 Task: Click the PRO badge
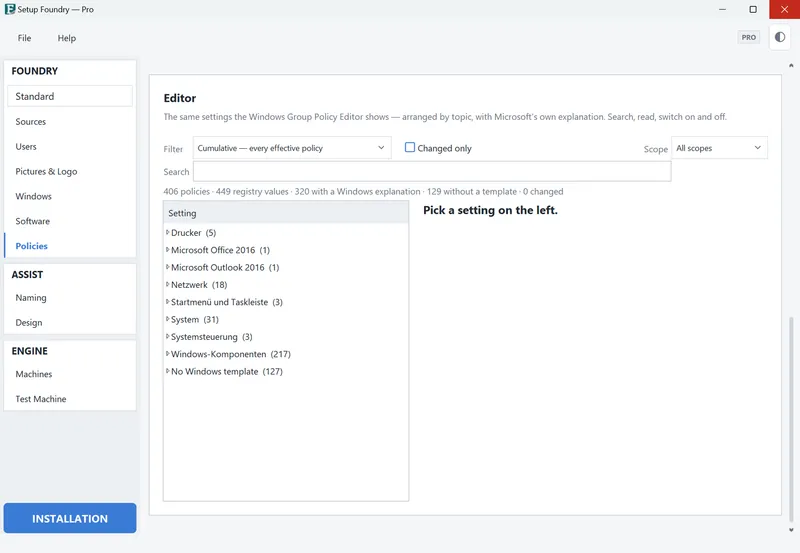(748, 37)
